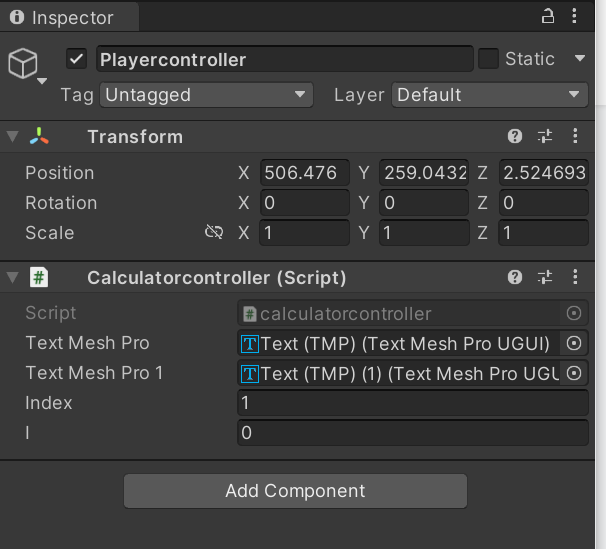Open Calculatorcontroller script help reference
The width and height of the screenshot is (606, 549).
pyautogui.click(x=515, y=277)
